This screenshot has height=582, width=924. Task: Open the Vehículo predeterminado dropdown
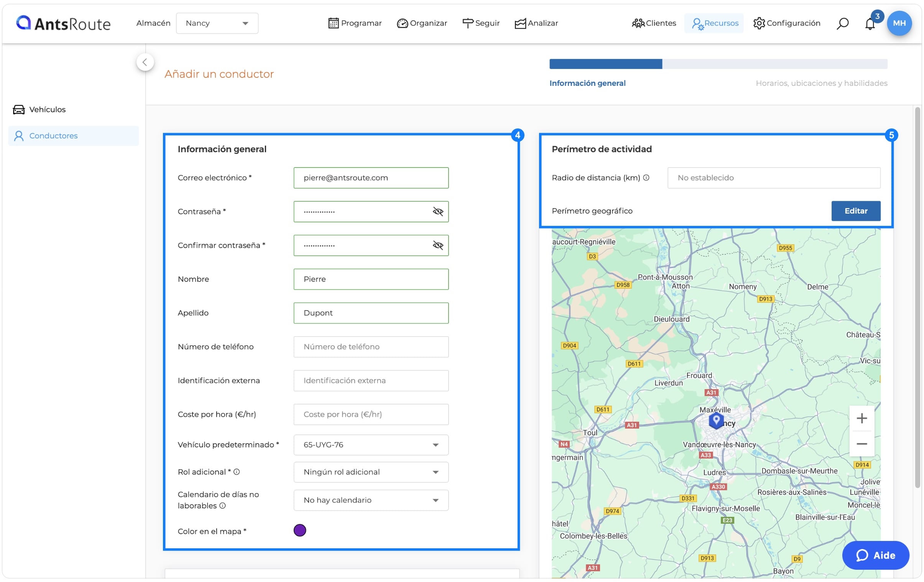371,445
